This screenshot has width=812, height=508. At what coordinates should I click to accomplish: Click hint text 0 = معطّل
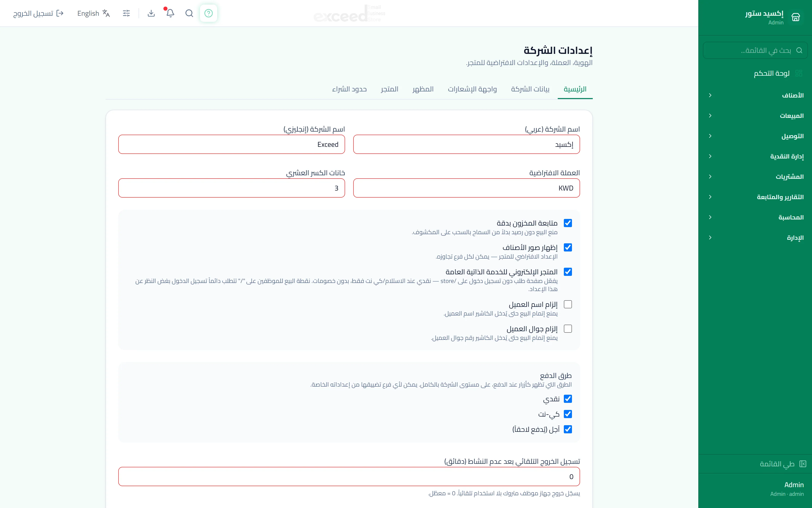pyautogui.click(x=442, y=493)
